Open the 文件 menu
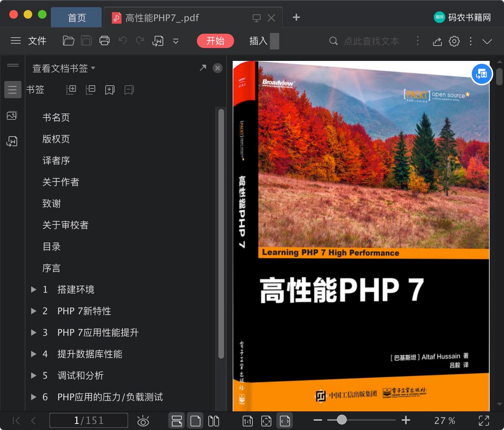The image size is (504, 430). point(37,41)
